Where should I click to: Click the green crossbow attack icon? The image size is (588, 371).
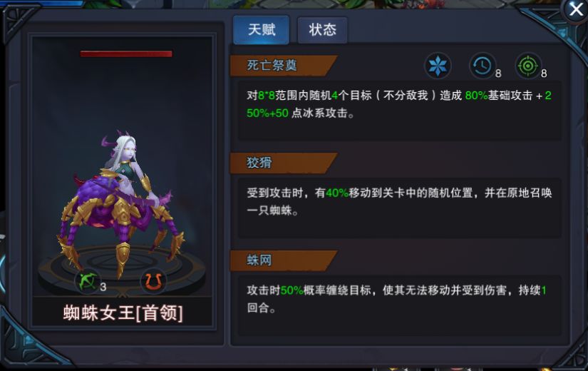88,281
